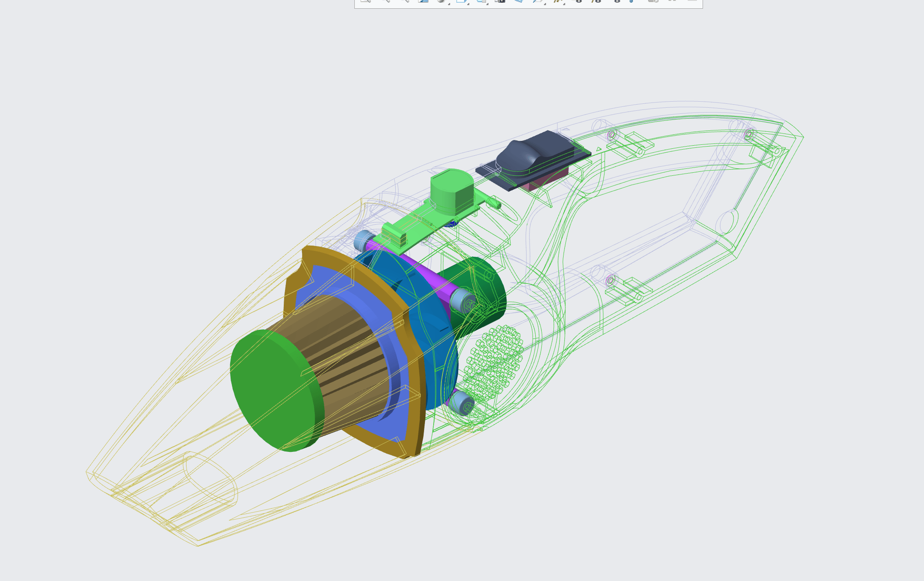Viewport: 924px width, 581px height.
Task: Select the upper-left screw boss in the handle
Action: [x=611, y=135]
